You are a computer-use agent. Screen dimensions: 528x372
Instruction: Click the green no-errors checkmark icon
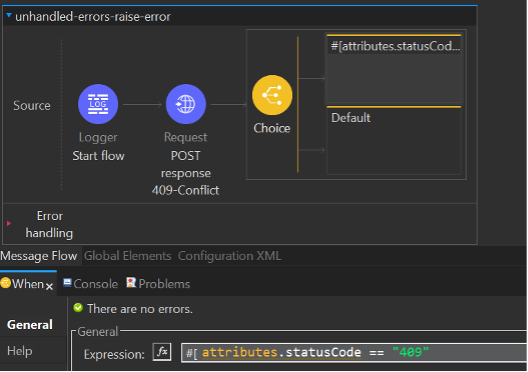[x=78, y=308]
